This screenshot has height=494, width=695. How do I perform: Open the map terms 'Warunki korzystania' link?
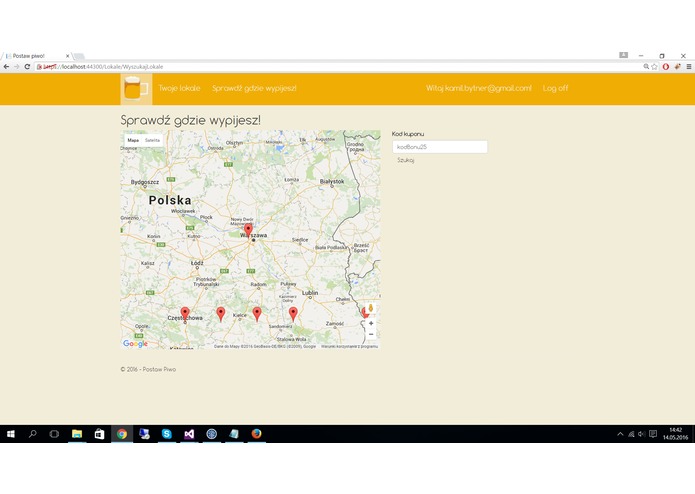click(349, 346)
